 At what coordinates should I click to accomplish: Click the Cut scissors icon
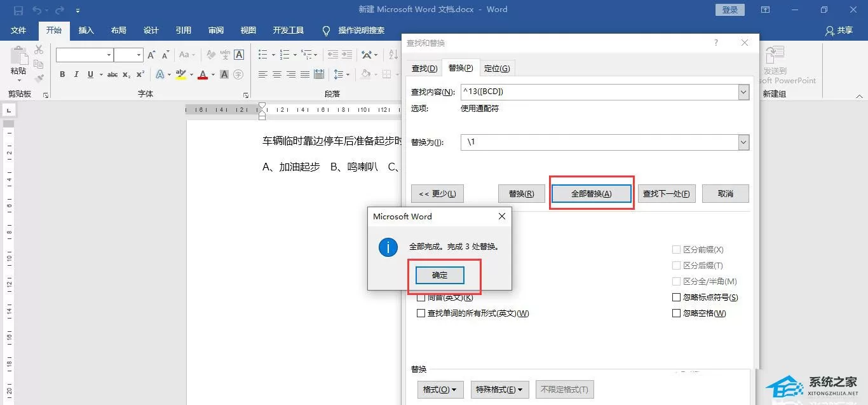tap(38, 50)
